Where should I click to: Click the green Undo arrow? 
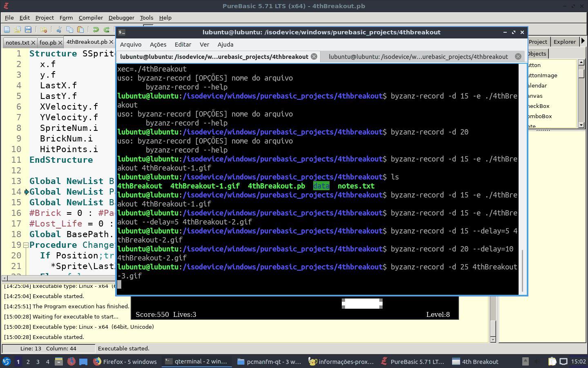[x=96, y=29]
